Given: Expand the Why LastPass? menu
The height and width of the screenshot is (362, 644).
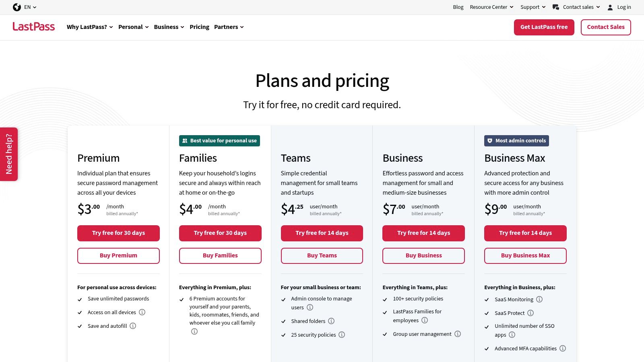Looking at the screenshot, I should [x=90, y=27].
